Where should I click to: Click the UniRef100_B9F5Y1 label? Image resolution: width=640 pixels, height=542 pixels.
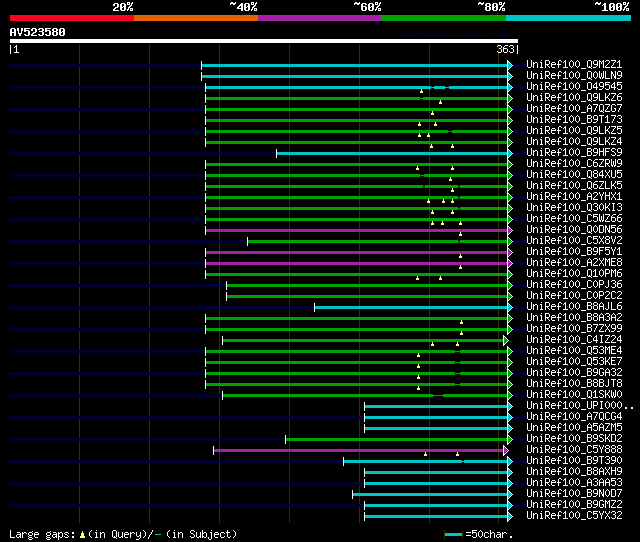[x=574, y=252]
